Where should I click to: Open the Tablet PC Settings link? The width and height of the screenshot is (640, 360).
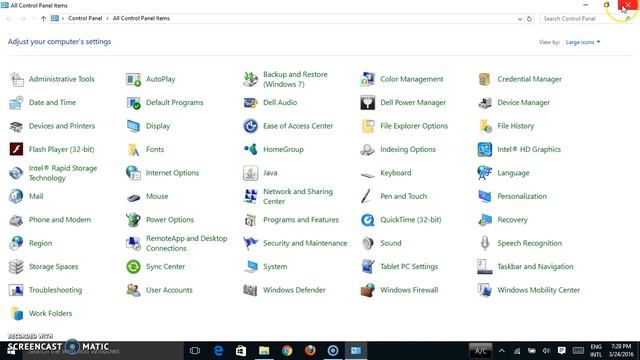[x=409, y=267]
